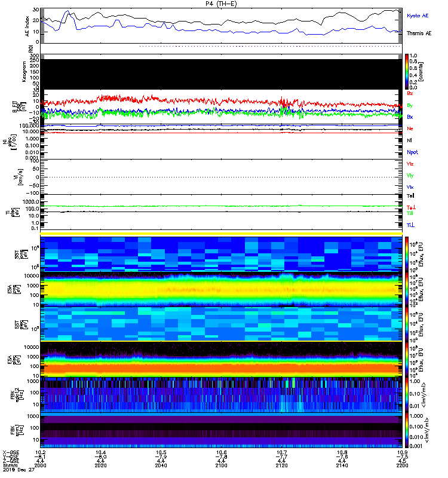The width and height of the screenshot is (448, 478).
Task: Click the Keogram counts color bar
Action: (x=407, y=72)
